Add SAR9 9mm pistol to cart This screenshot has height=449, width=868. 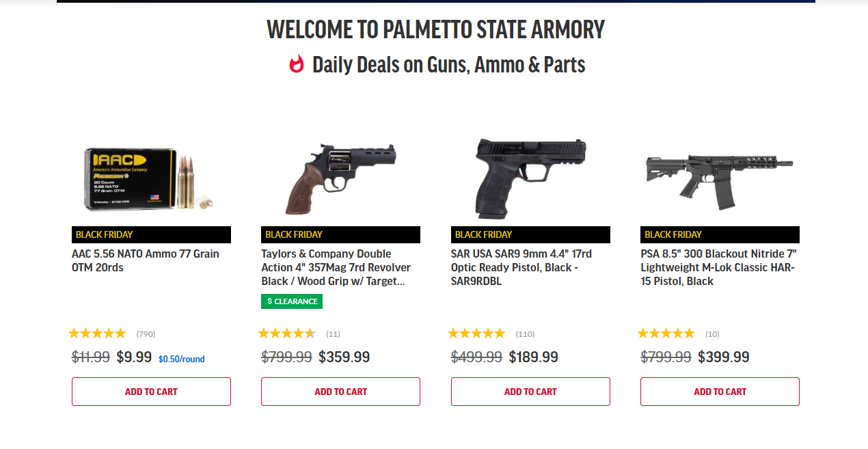click(530, 392)
